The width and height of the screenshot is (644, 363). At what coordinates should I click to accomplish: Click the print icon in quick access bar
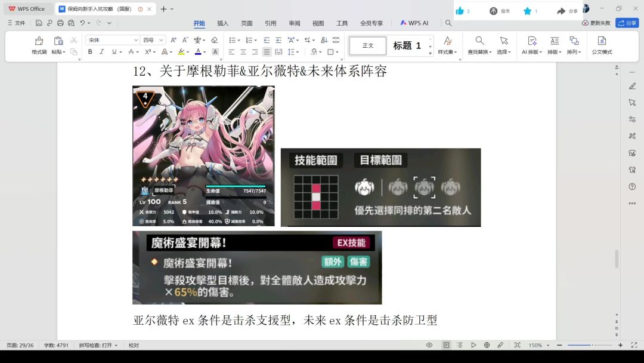[60, 23]
